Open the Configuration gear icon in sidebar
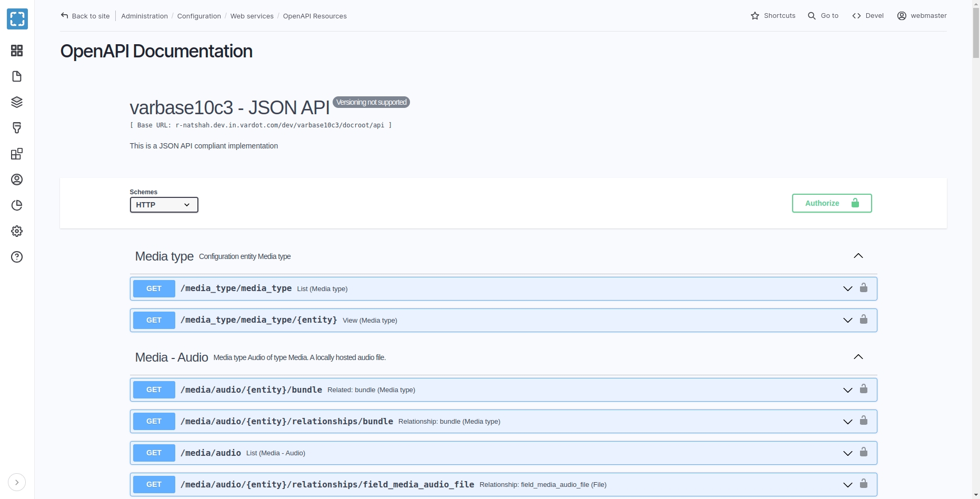Screen dimensions: 980x499 click(x=17, y=231)
